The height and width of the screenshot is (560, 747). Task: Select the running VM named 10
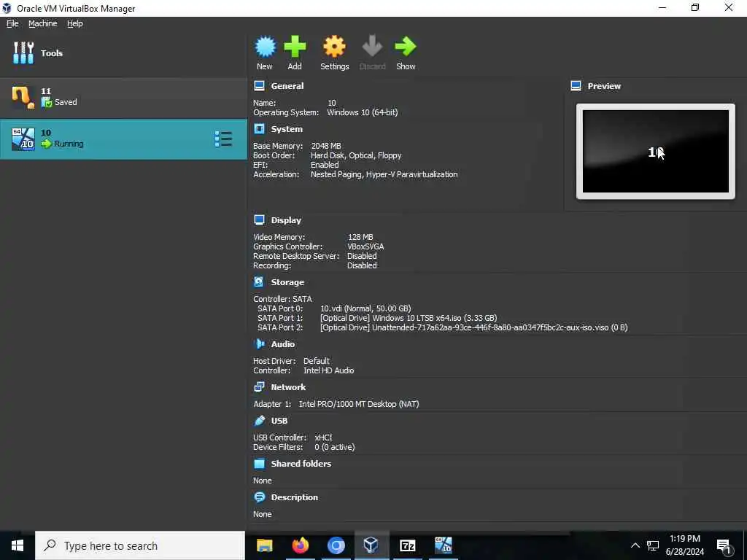[x=123, y=139]
